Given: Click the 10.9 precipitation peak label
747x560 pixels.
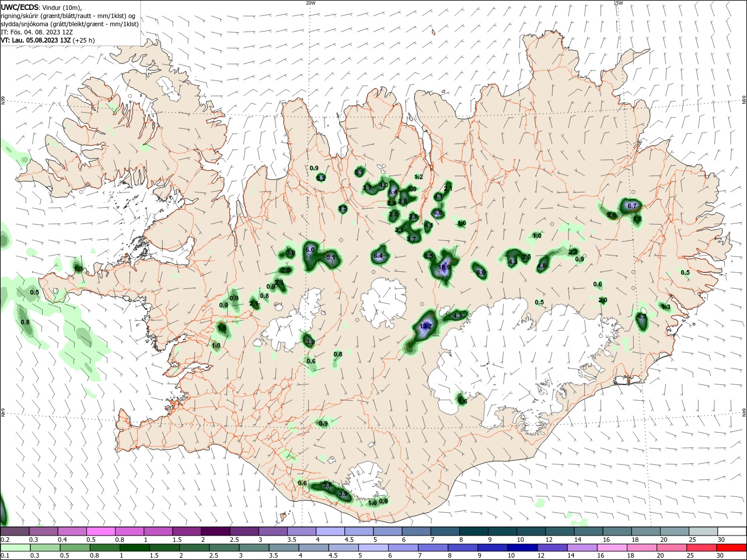Looking at the screenshot, I should 444,268.
